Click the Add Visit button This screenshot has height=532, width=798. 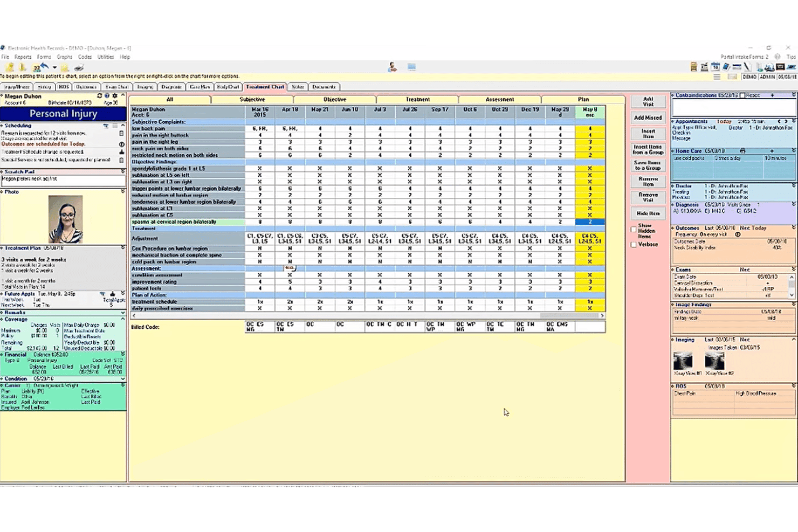648,101
